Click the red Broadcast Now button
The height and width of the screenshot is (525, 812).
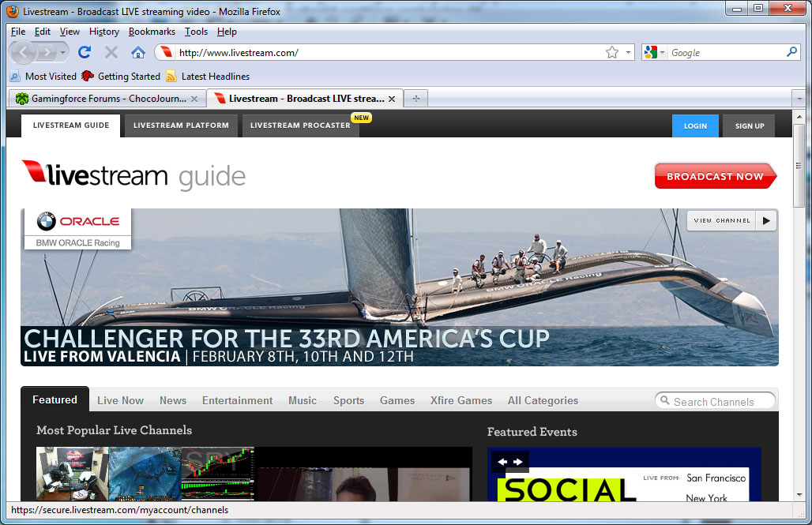[x=716, y=176]
